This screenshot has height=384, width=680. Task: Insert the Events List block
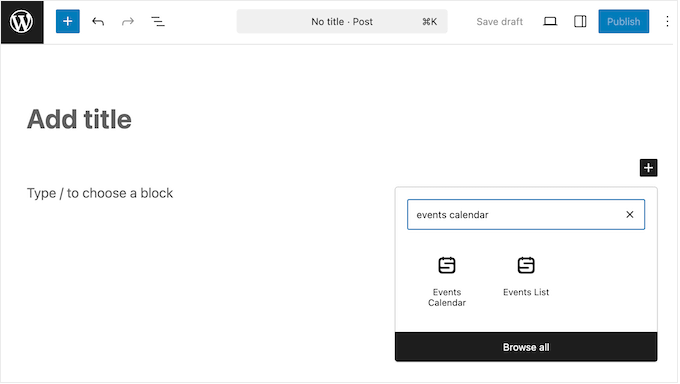tap(526, 276)
